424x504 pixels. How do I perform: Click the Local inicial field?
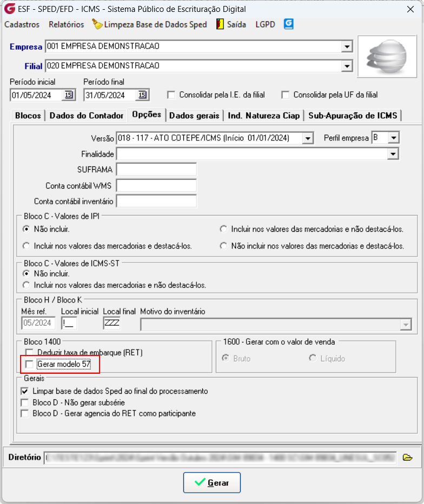69,323
